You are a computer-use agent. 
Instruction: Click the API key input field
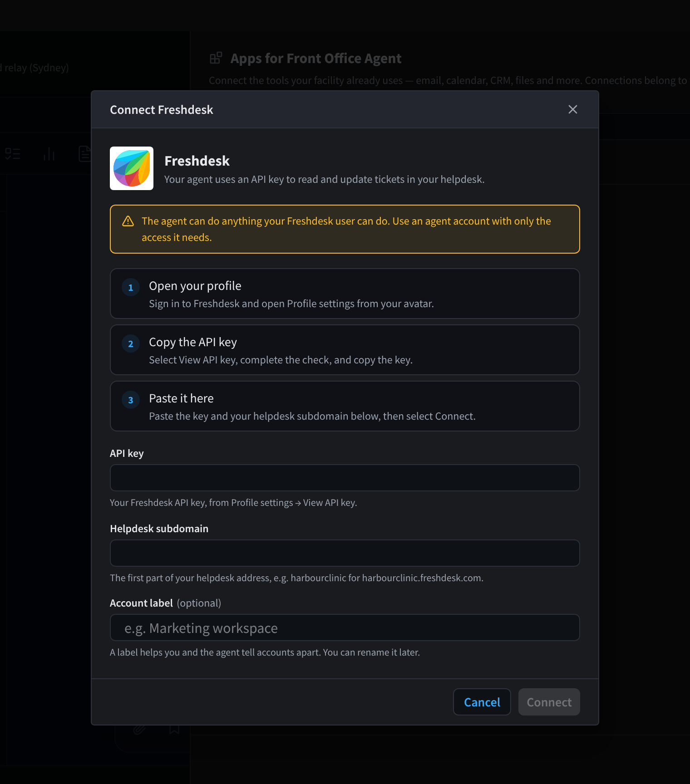tap(345, 478)
